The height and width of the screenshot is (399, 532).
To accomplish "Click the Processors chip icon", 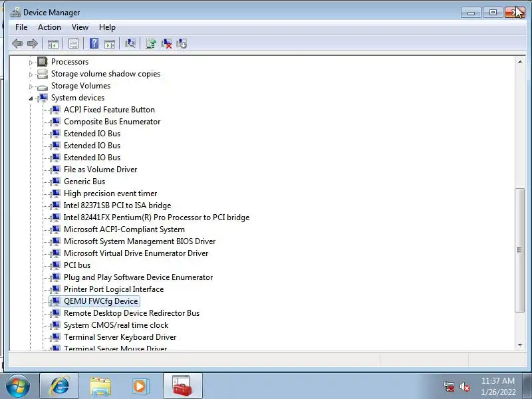I will click(43, 62).
